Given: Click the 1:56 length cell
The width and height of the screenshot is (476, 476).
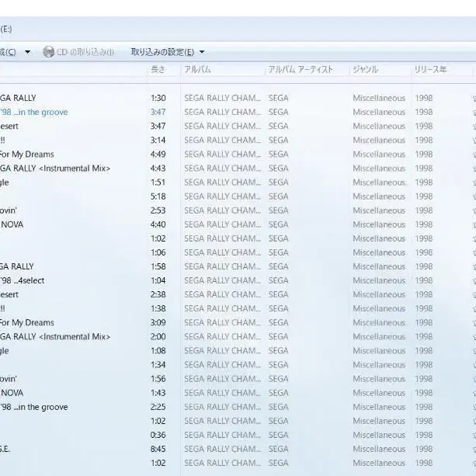Looking at the screenshot, I should click(158, 379).
